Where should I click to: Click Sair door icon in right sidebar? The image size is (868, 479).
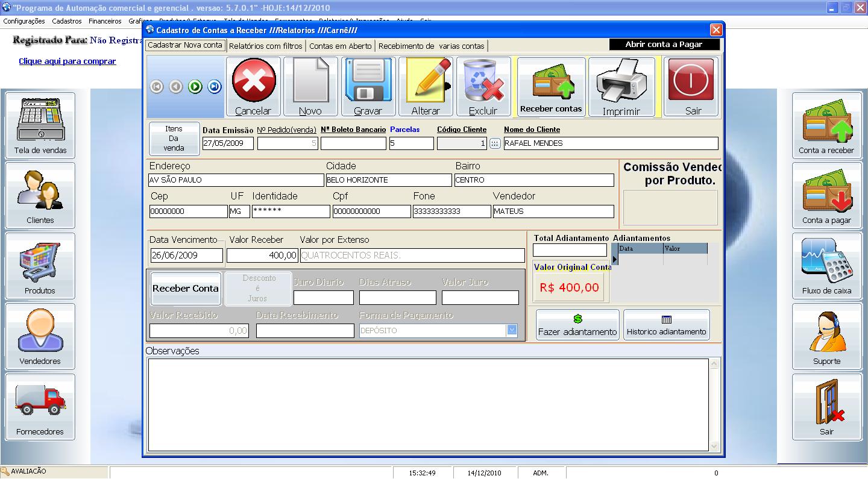coord(827,407)
